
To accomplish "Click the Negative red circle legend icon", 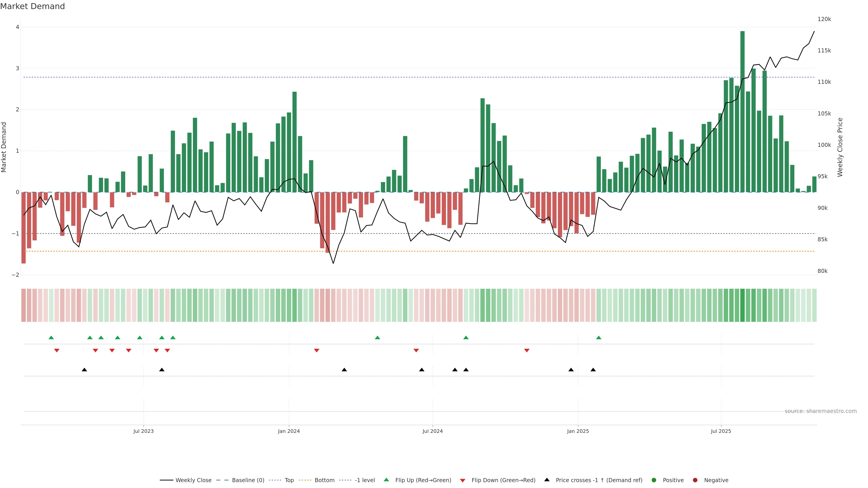I will coord(695,480).
